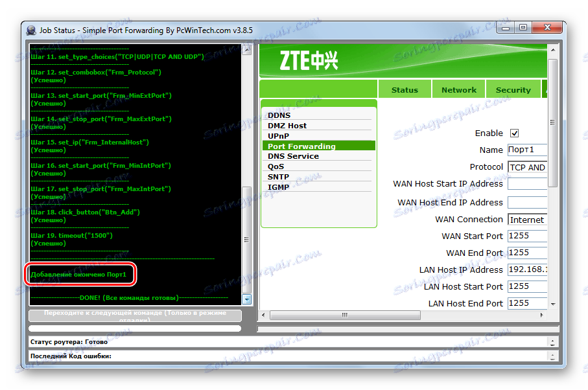
Task: Click log line 'Шаг 14. set_stop_port("Frm_MaxExtPort")'
Action: [101, 119]
